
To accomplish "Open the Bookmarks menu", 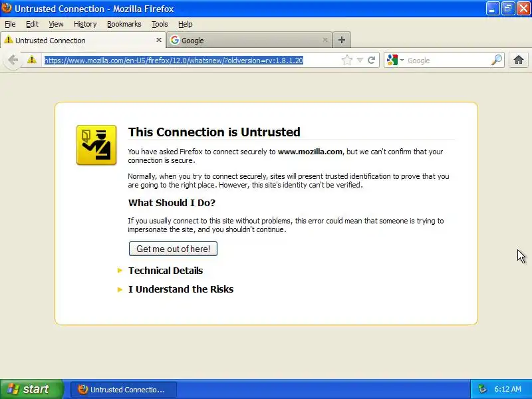I will pos(124,24).
